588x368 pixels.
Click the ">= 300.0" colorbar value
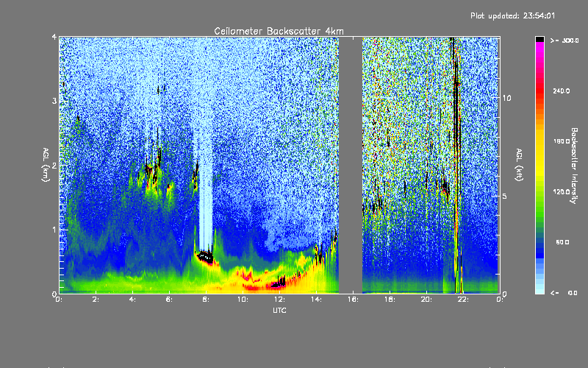pyautogui.click(x=564, y=40)
